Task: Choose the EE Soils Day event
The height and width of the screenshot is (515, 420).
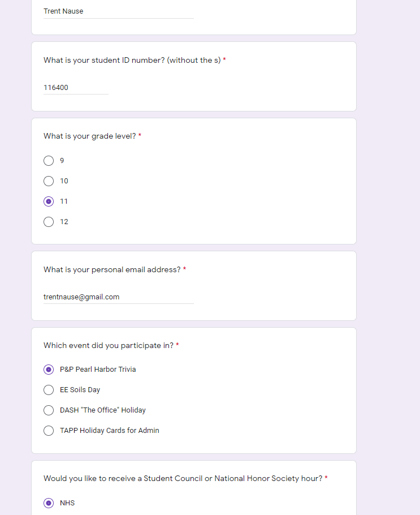Action: (x=49, y=390)
